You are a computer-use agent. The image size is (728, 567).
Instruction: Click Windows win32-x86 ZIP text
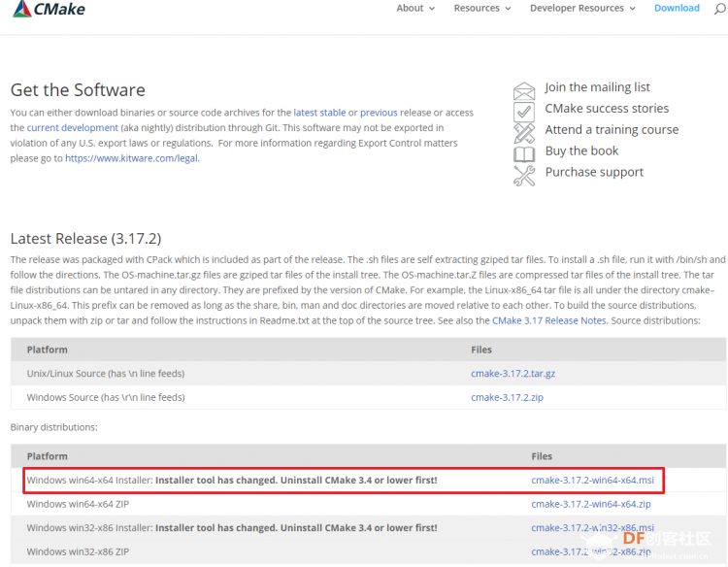tap(78, 551)
